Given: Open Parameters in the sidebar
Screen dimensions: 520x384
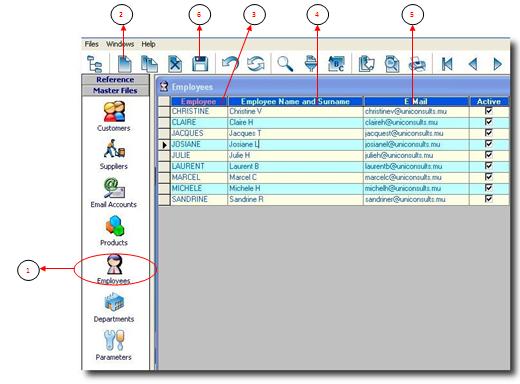Looking at the screenshot, I should (114, 345).
